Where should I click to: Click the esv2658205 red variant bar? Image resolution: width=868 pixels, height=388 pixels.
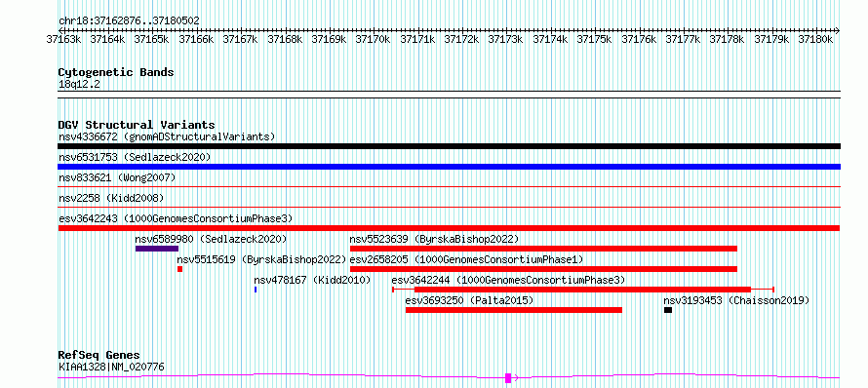tap(543, 269)
